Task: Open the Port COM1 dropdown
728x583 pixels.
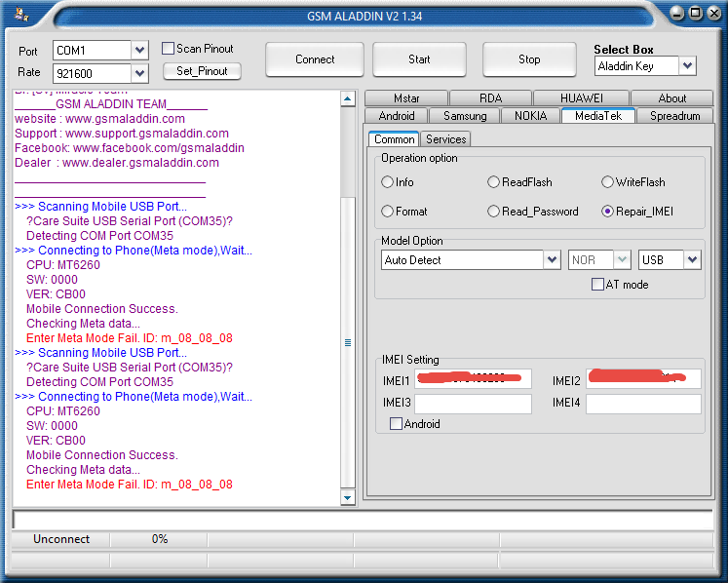Action: tap(139, 50)
